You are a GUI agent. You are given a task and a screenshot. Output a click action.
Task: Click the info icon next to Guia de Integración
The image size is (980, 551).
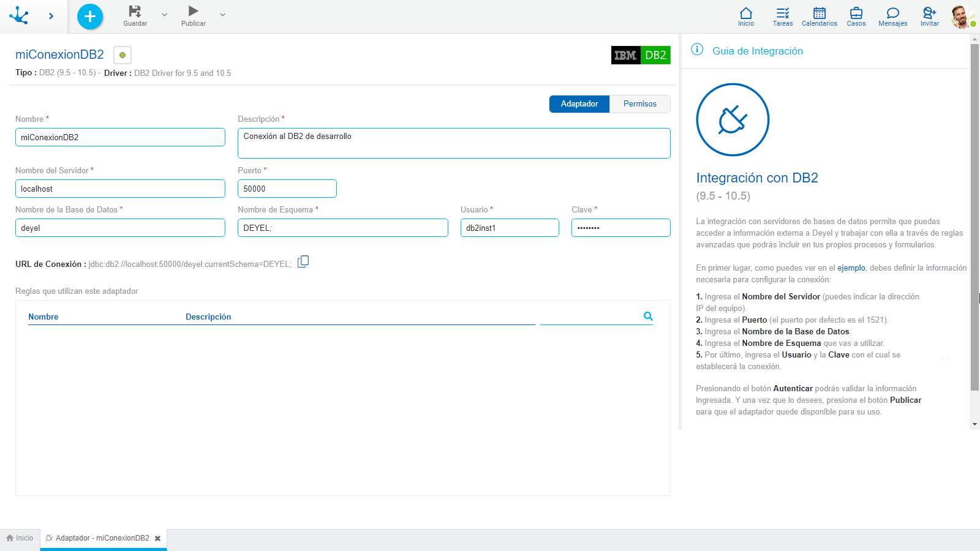(697, 51)
